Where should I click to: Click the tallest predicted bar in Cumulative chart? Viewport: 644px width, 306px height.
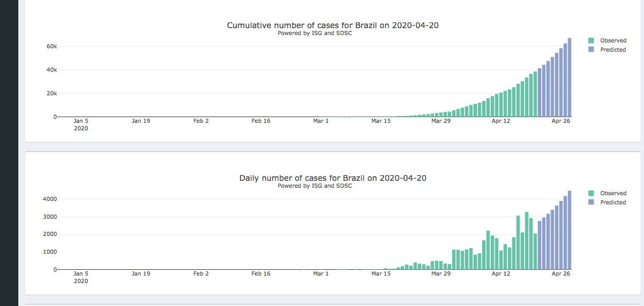click(x=569, y=78)
